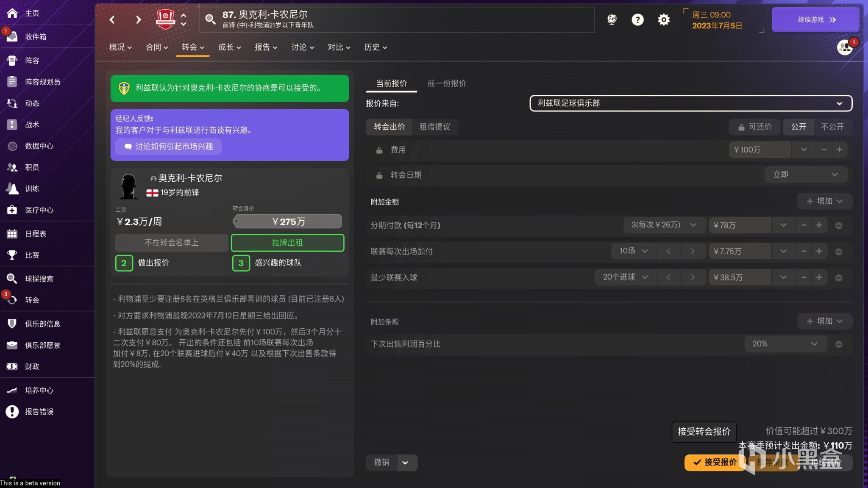Toggle 挂牌出租 loan list status
868x488 pixels.
coord(287,243)
